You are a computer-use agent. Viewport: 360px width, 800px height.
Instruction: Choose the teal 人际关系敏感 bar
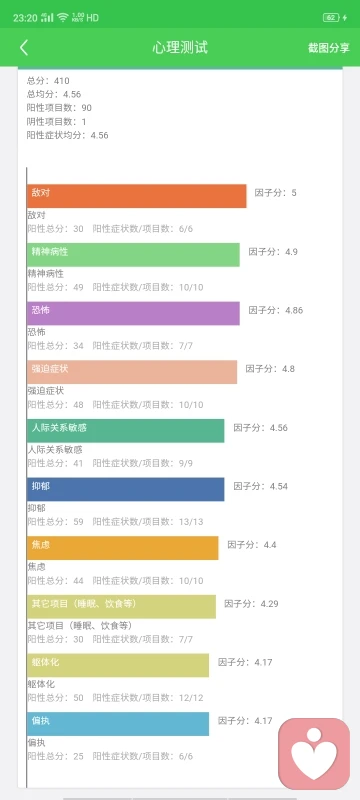(125, 431)
